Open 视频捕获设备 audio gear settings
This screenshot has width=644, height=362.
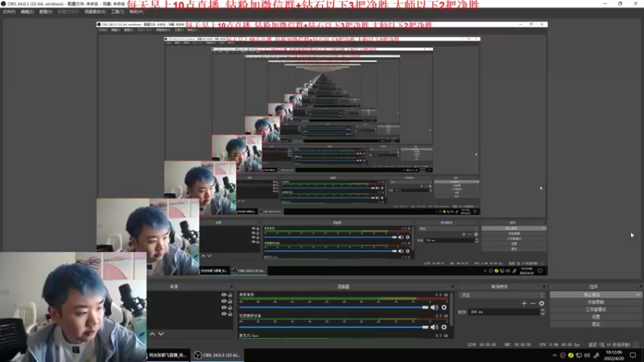(444, 327)
